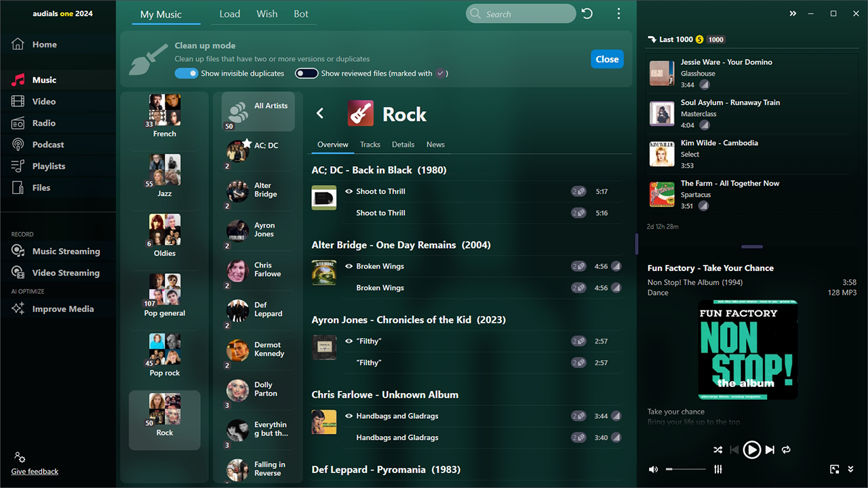Select artist Dermot Kennedy
Image resolution: width=868 pixels, height=488 pixels.
point(258,350)
